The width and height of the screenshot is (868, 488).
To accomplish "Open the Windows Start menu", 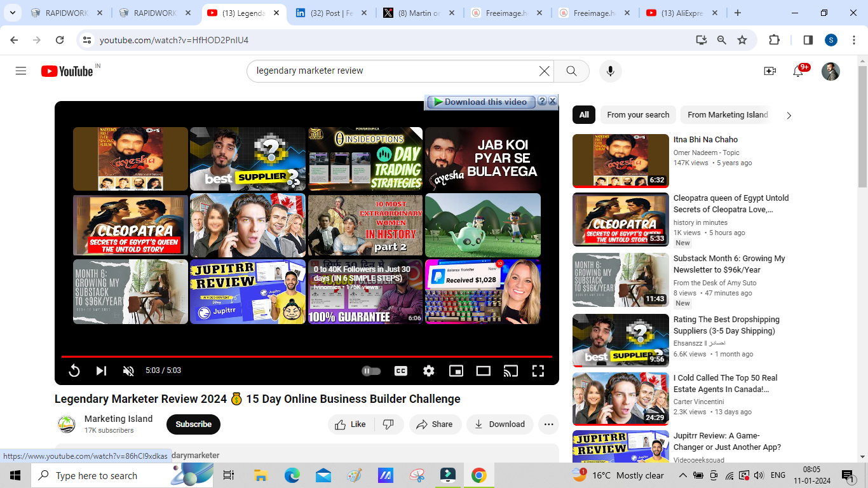I will (x=15, y=475).
